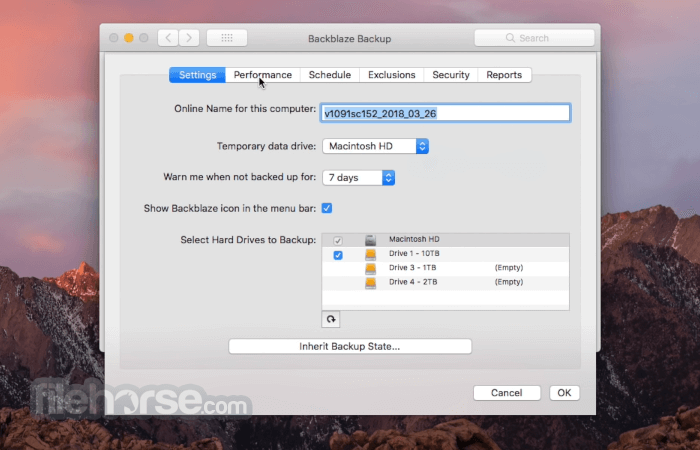Screen dimensions: 700x450
Task: Confirm with the OK button
Action: [x=564, y=393]
